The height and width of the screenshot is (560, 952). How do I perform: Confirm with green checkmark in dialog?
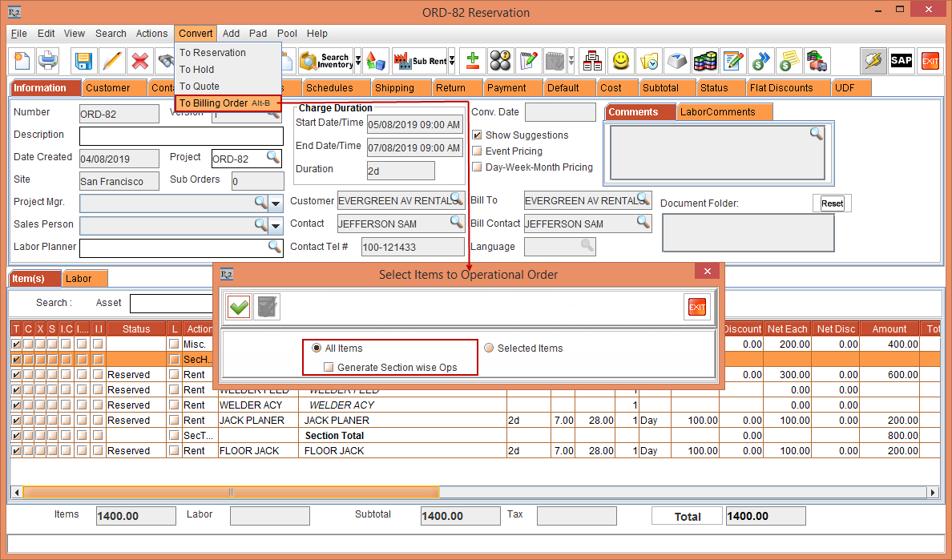tap(239, 307)
